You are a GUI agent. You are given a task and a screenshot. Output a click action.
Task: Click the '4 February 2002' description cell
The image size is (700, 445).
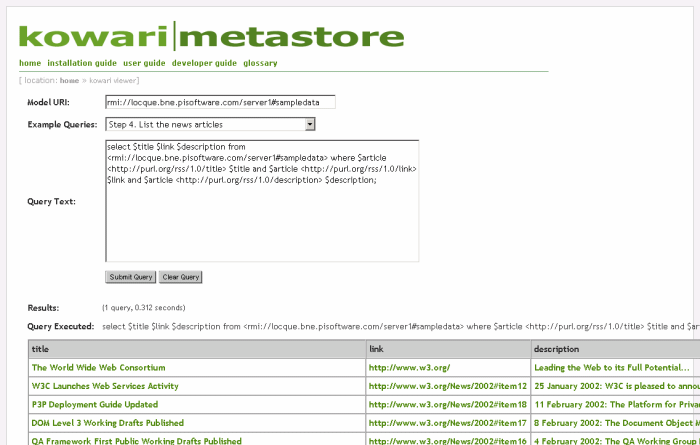click(617, 441)
